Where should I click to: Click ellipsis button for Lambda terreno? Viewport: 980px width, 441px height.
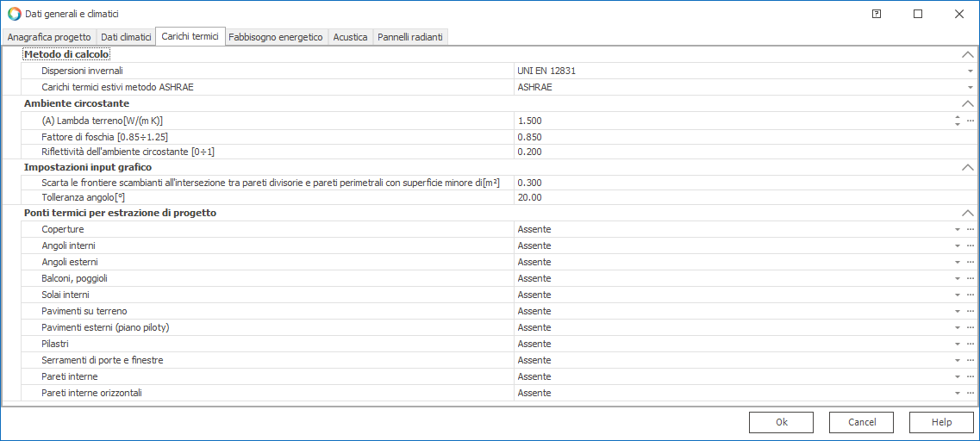970,121
